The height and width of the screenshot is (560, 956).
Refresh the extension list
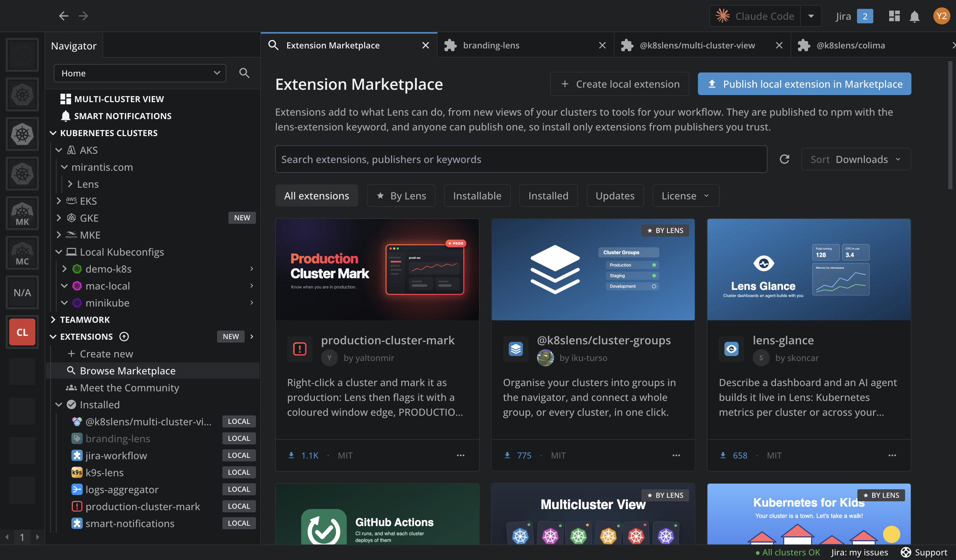(784, 159)
